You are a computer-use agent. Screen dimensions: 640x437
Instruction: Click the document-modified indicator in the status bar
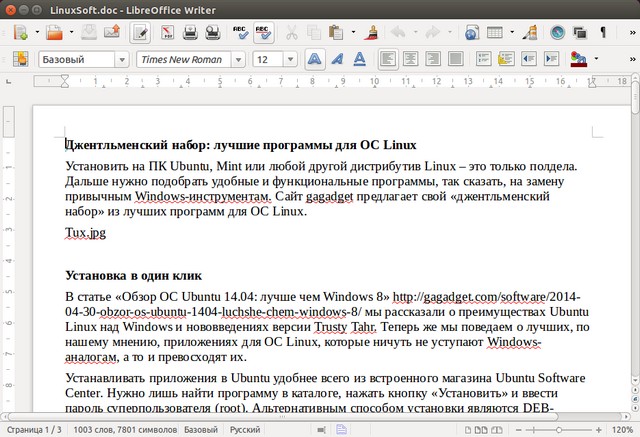coord(342,429)
